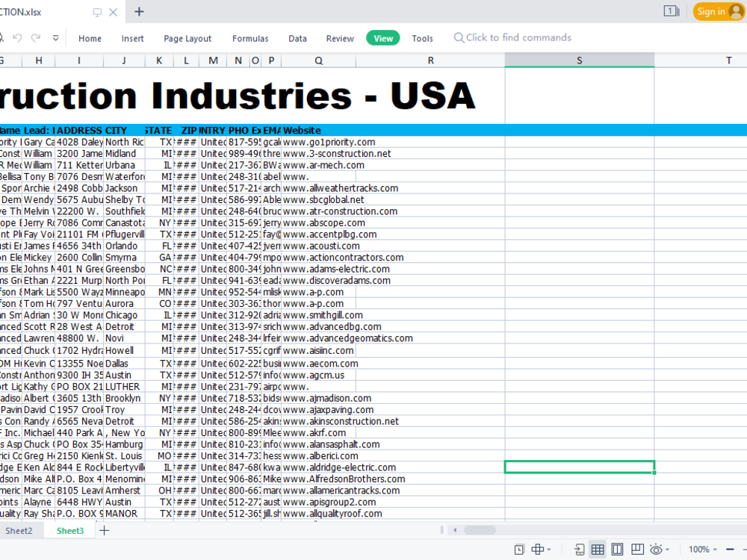This screenshot has height=560, width=747.
Task: Close the .xlsx document tab
Action: (113, 13)
